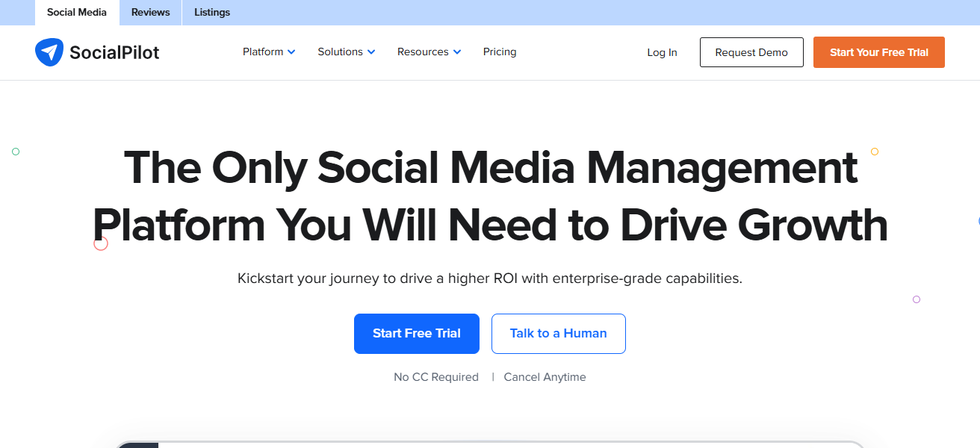Select Pricing in the navigation bar
Image resolution: width=980 pixels, height=448 pixels.
[499, 52]
